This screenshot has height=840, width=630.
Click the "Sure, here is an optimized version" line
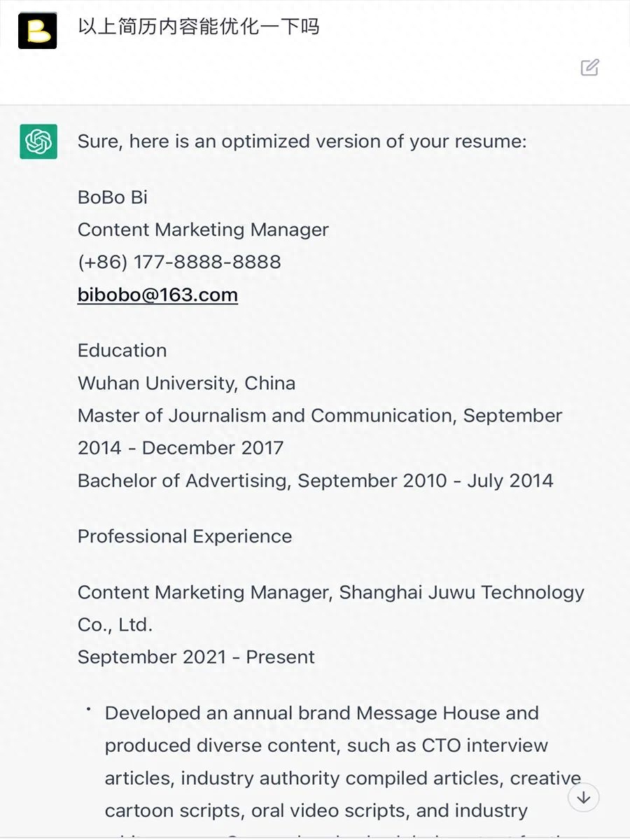point(302,141)
